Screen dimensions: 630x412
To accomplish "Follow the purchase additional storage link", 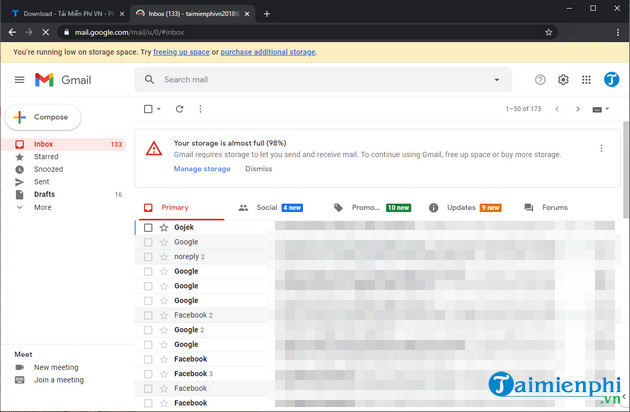I will pyautogui.click(x=268, y=52).
